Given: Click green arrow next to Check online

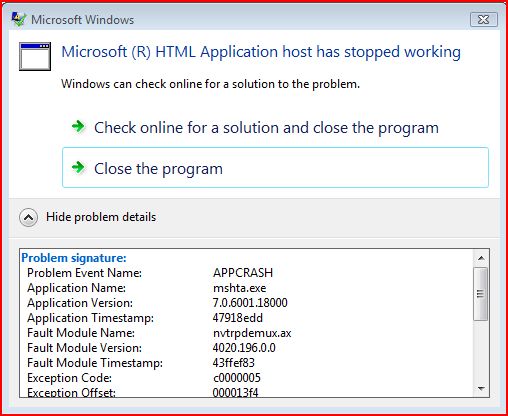Looking at the screenshot, I should coord(79,127).
